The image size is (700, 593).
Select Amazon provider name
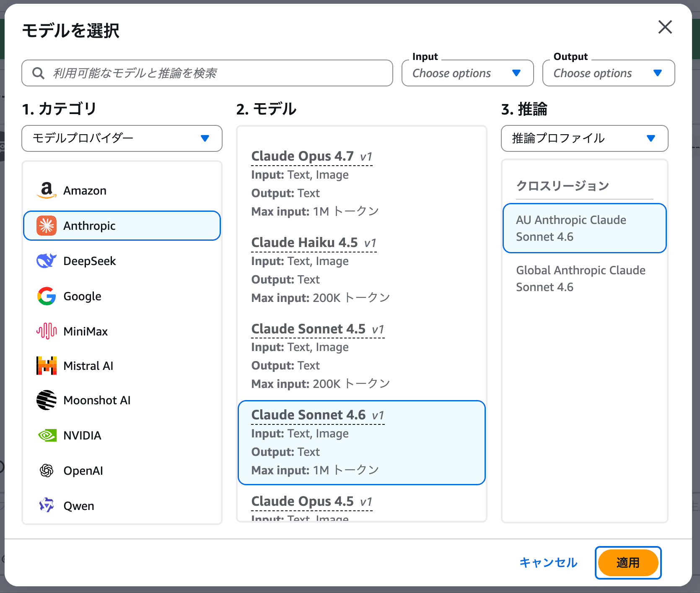[x=85, y=190]
